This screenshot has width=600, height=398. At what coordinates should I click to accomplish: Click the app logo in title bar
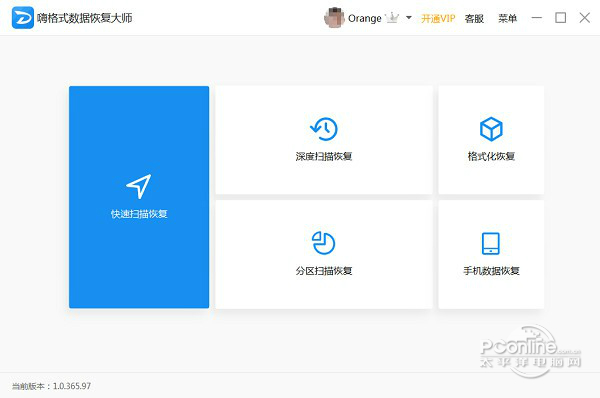[x=23, y=18]
